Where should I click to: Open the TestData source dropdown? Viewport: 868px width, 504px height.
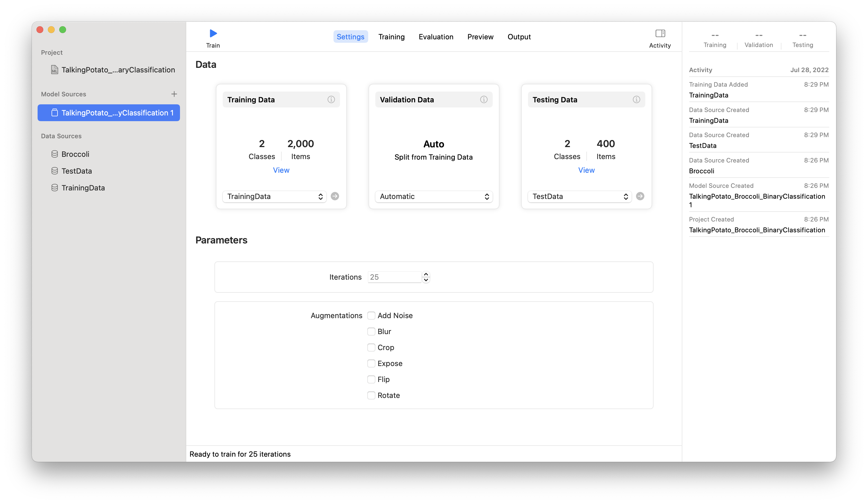(579, 196)
